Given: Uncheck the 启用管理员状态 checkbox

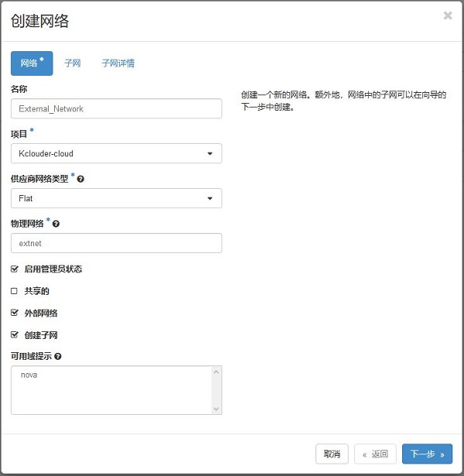Looking at the screenshot, I should tap(14, 269).
